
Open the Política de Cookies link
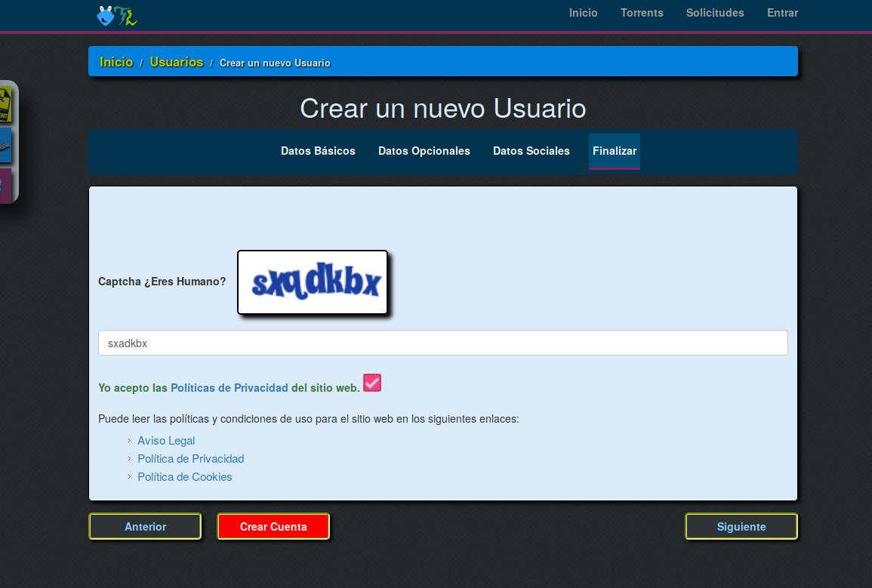pos(185,477)
